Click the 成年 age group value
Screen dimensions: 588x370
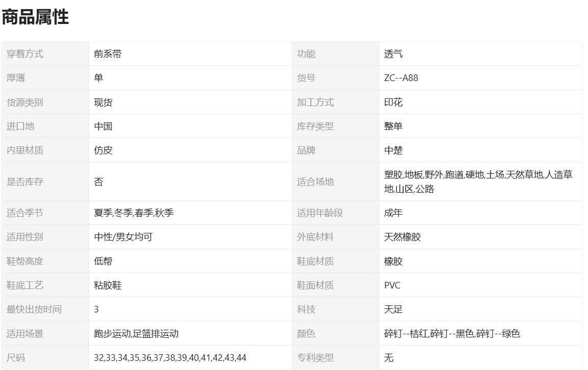tap(393, 213)
